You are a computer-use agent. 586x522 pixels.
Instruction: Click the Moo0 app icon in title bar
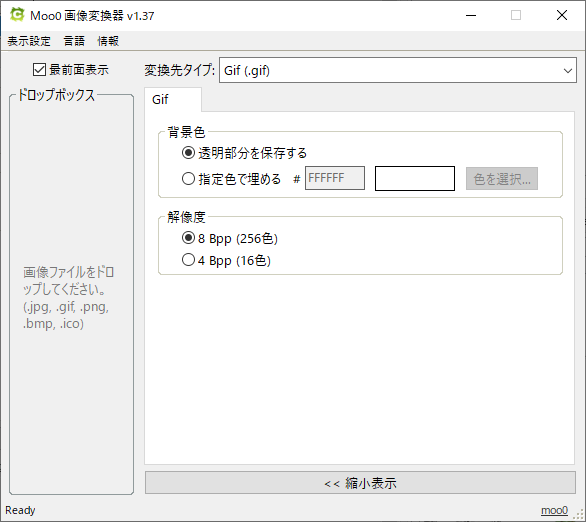tap(17, 15)
